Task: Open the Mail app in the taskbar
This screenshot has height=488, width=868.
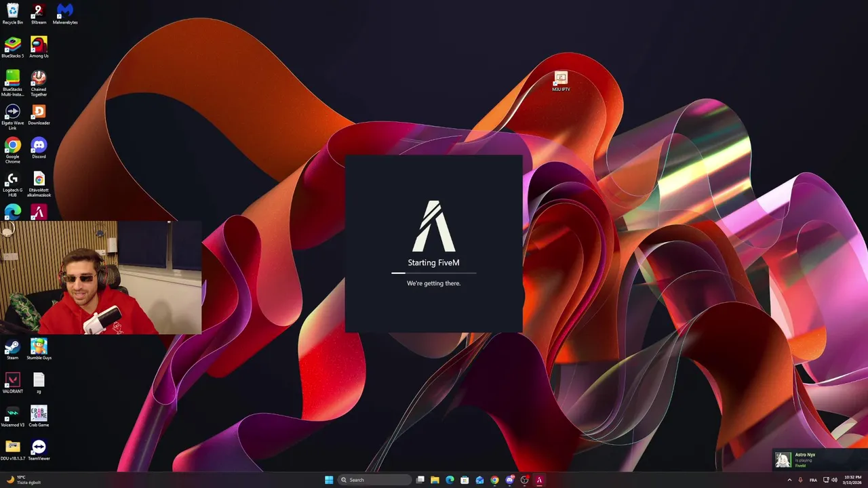Action: pyautogui.click(x=479, y=480)
